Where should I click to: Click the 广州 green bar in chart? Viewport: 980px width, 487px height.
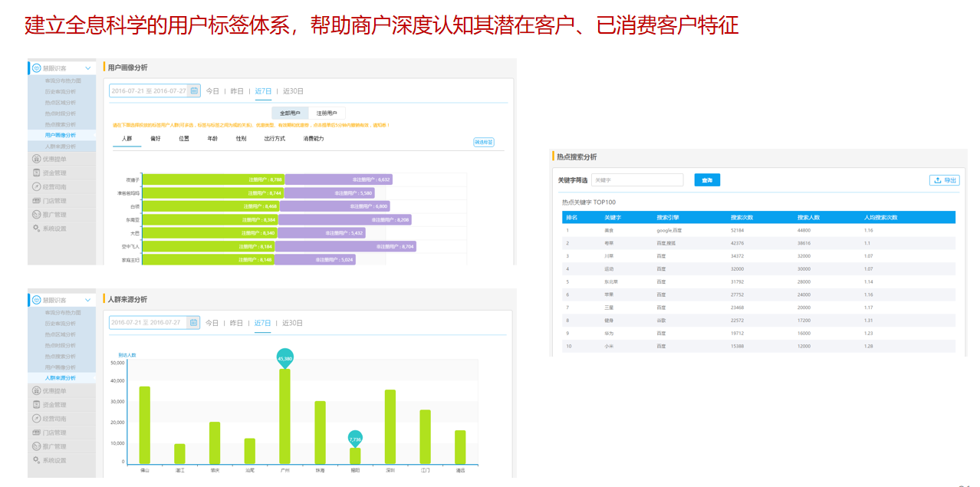point(284,416)
